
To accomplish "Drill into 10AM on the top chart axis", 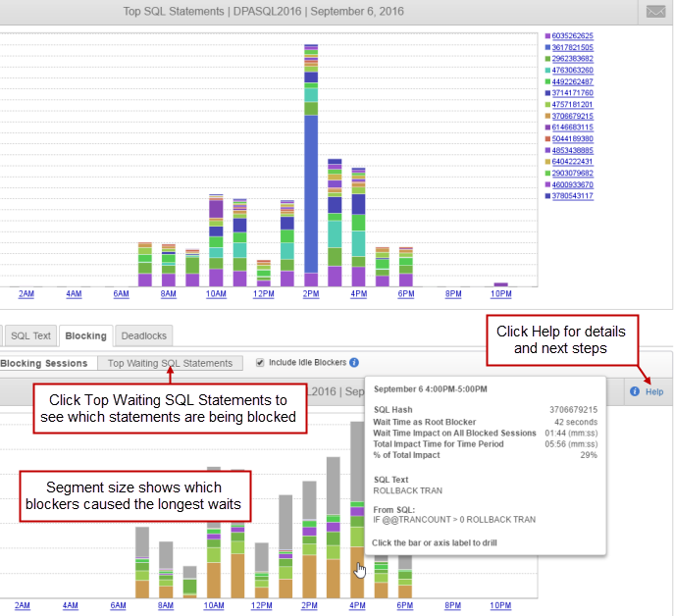I will point(217,293).
